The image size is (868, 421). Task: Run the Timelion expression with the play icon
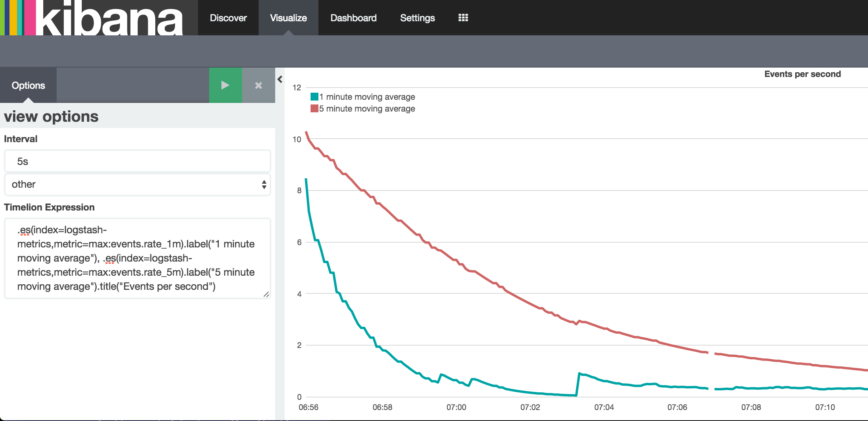point(225,85)
